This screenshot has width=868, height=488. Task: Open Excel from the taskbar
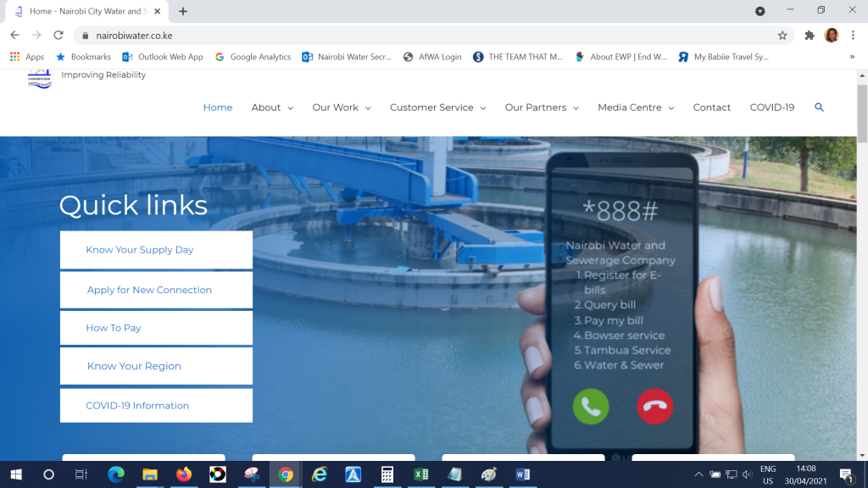click(x=421, y=474)
